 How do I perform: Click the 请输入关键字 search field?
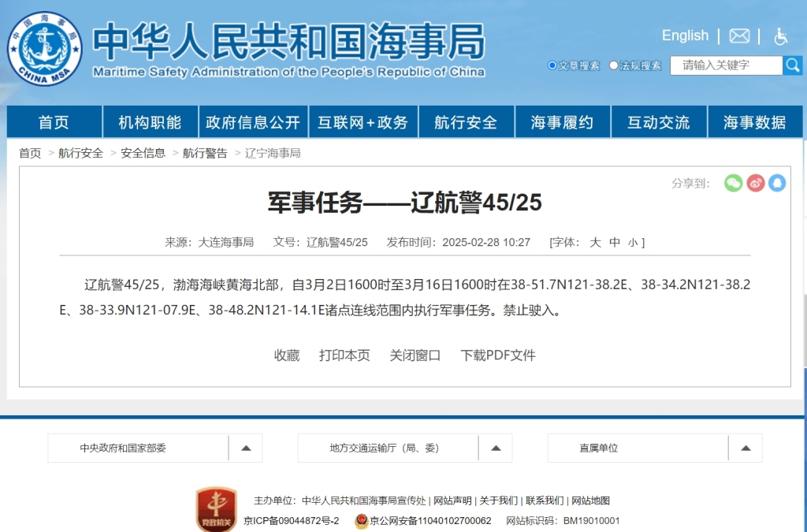click(726, 65)
